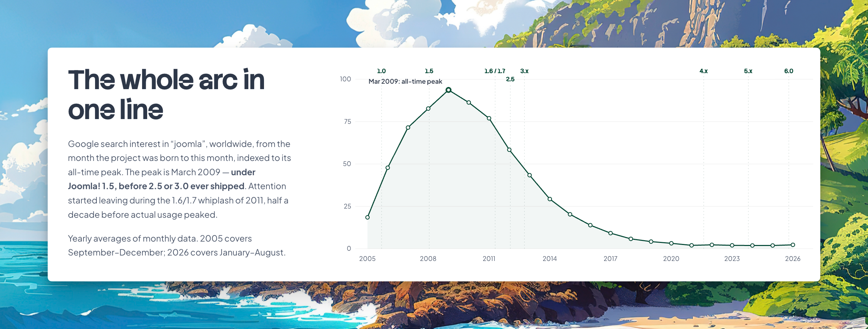Image resolution: width=868 pixels, height=329 pixels.
Task: Click the '75' y-axis label
Action: (347, 121)
